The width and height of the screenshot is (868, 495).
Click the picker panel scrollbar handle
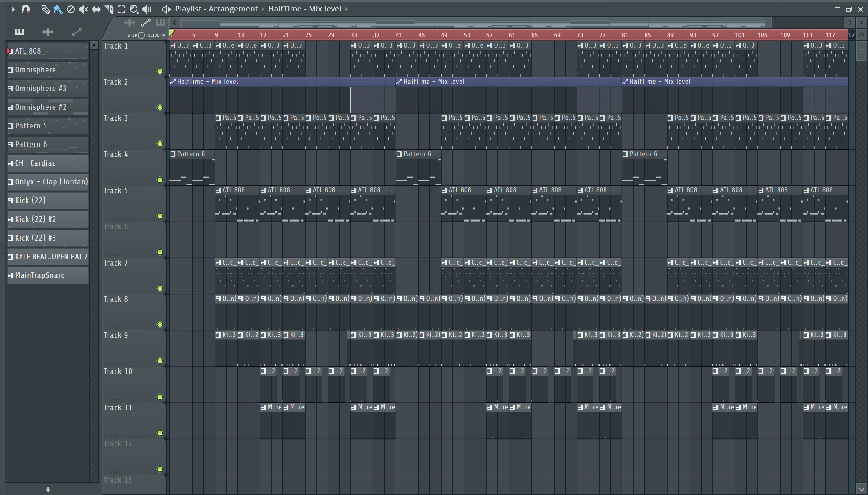pos(94,45)
